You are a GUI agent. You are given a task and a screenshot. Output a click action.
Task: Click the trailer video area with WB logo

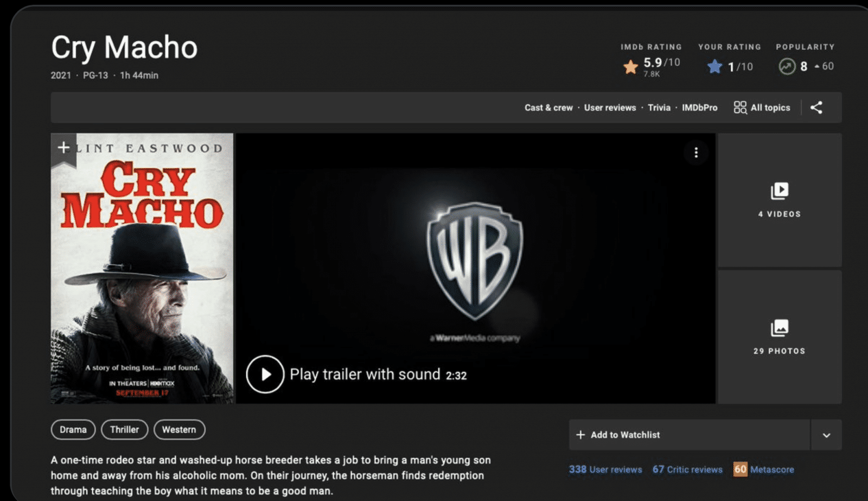click(x=475, y=268)
